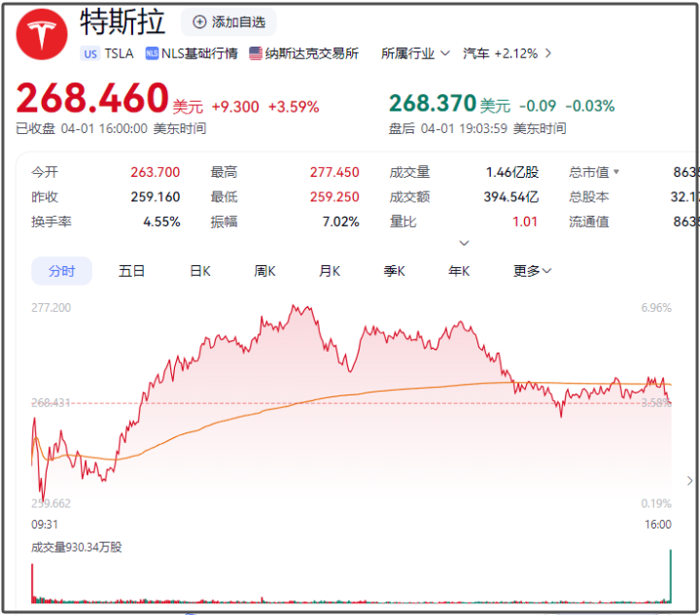Click the 纳斯达克交易所 exchange label
700x615 pixels.
[x=311, y=53]
